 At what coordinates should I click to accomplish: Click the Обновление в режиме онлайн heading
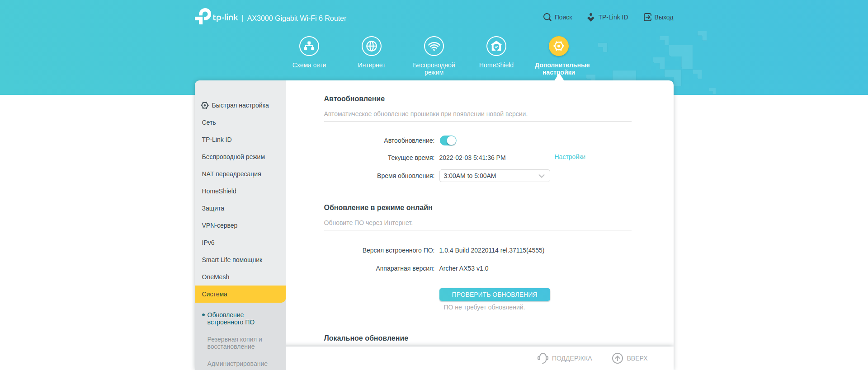coord(378,207)
